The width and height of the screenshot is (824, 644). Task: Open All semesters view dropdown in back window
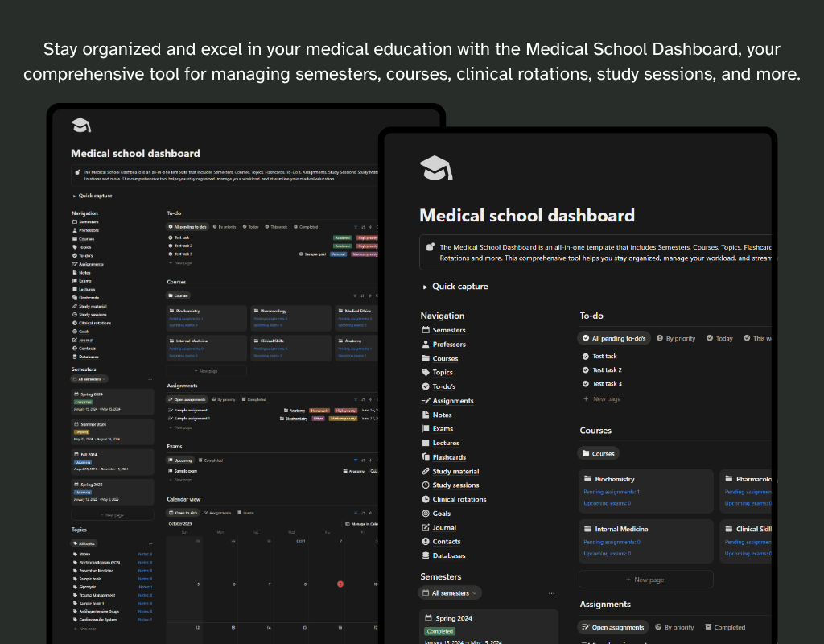point(89,379)
